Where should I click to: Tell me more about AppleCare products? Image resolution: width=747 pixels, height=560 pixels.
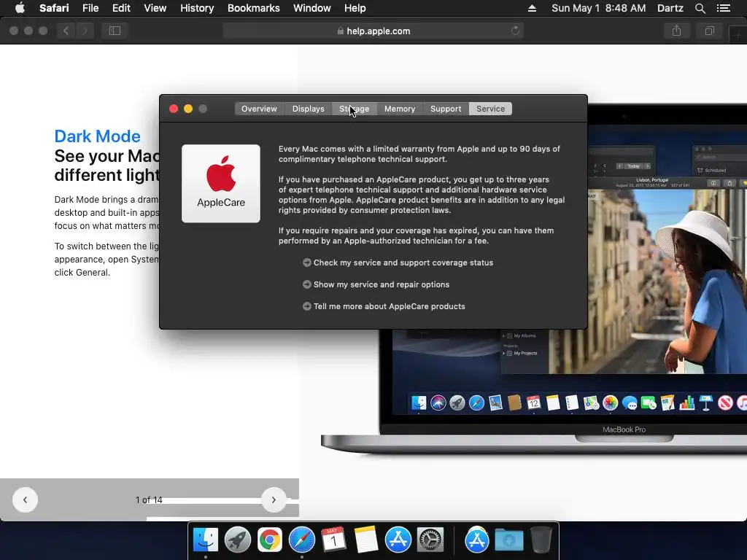(390, 307)
